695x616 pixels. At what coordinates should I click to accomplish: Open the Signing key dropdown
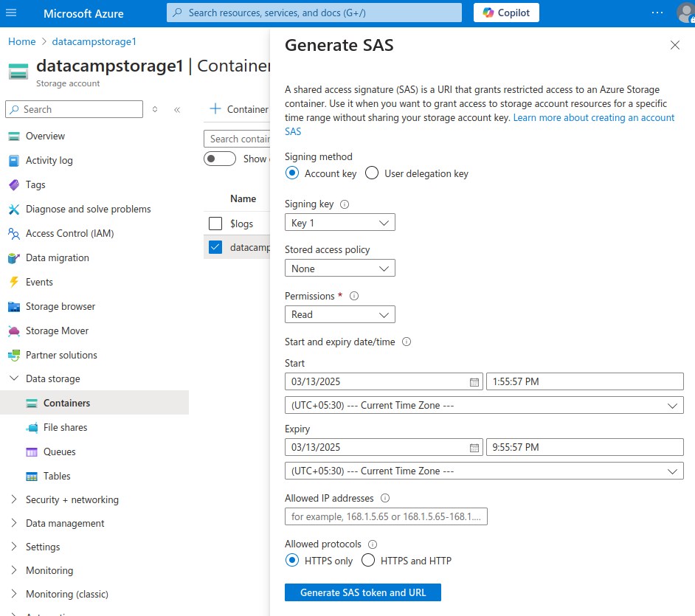[x=340, y=223]
